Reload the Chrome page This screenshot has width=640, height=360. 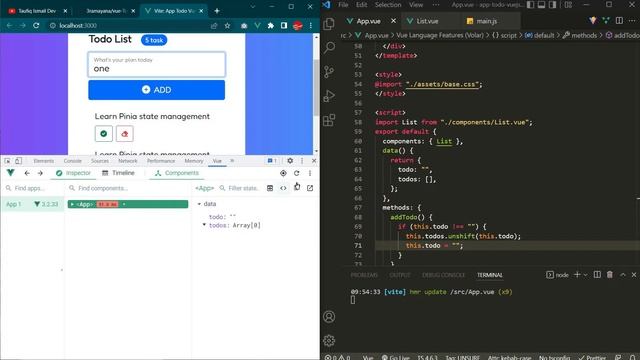(36, 25)
